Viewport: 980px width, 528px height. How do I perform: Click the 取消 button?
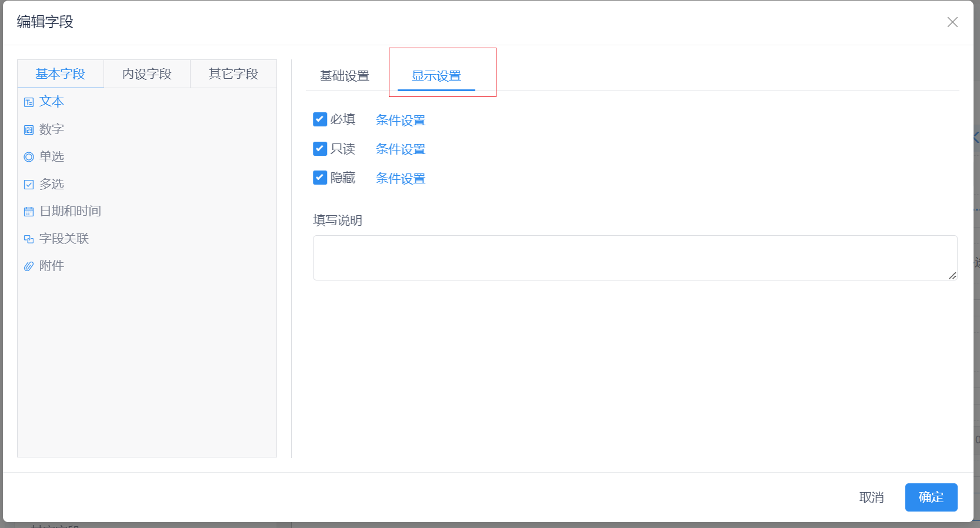pos(872,497)
